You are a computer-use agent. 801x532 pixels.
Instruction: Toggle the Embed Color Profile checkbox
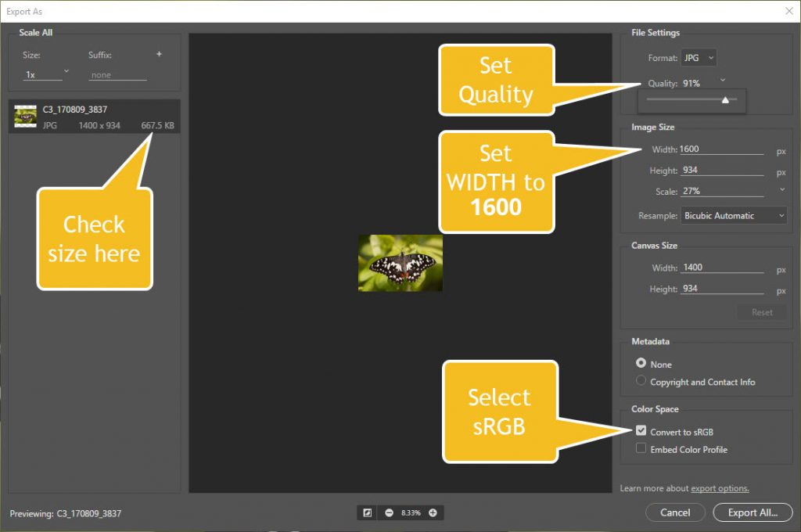(x=641, y=449)
